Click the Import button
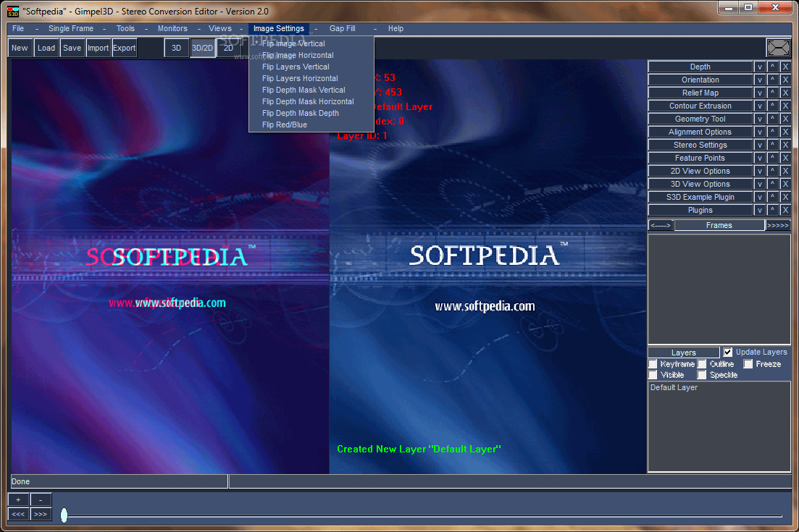The image size is (799, 532). point(98,48)
